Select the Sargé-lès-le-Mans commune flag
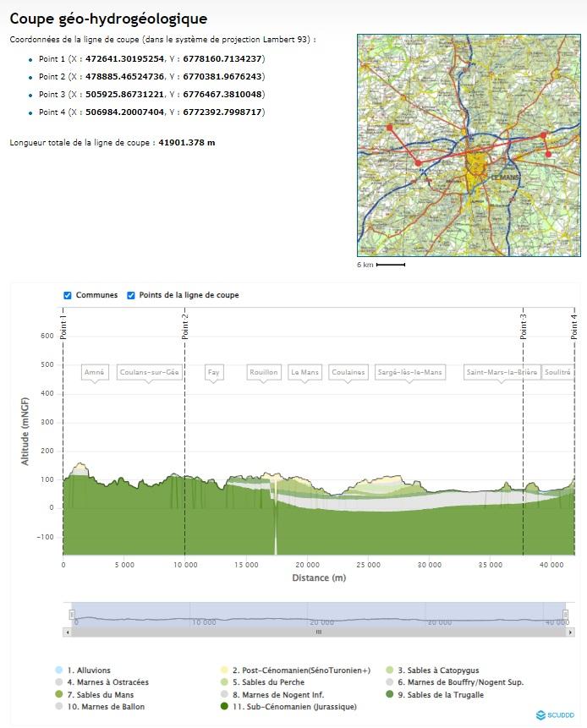Screen dimensions: 587x728 [x=409, y=372]
